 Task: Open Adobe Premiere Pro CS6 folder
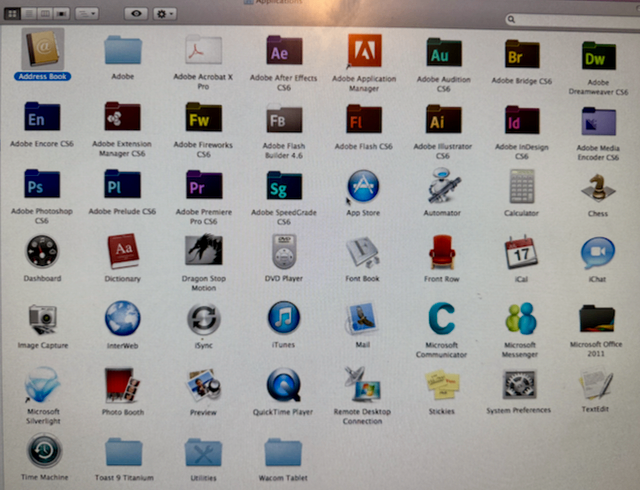pos(204,185)
